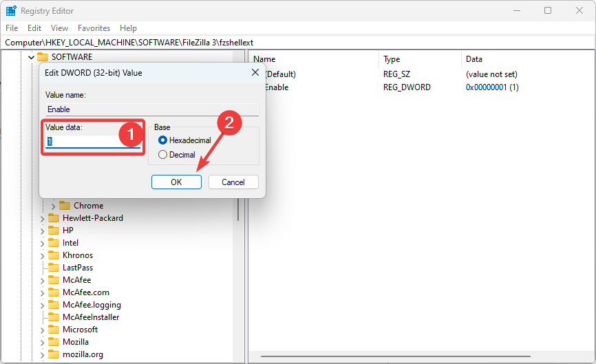
Task: Expand the Mozilla key
Action: point(42,343)
